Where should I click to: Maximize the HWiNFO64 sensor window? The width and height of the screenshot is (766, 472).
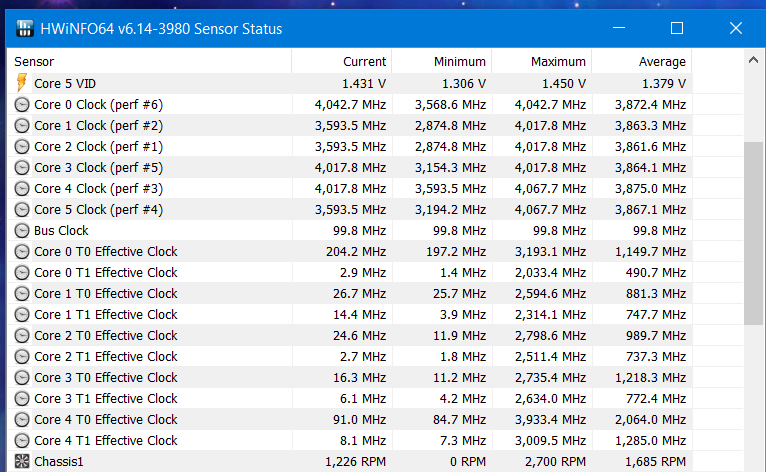[x=677, y=28]
